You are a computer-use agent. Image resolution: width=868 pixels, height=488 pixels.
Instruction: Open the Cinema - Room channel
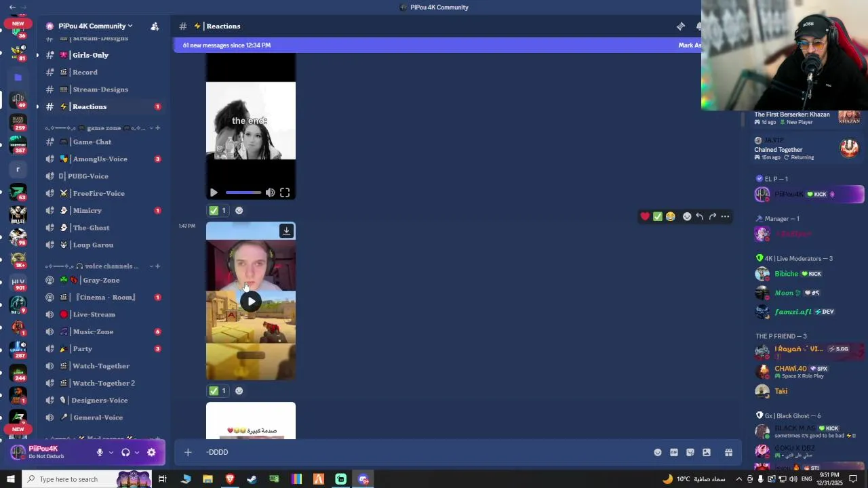click(x=102, y=298)
